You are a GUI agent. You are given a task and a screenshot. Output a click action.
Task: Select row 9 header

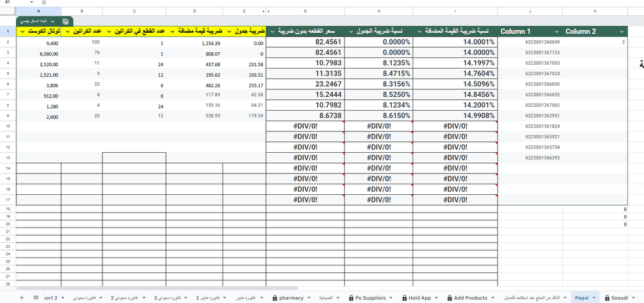(8, 116)
